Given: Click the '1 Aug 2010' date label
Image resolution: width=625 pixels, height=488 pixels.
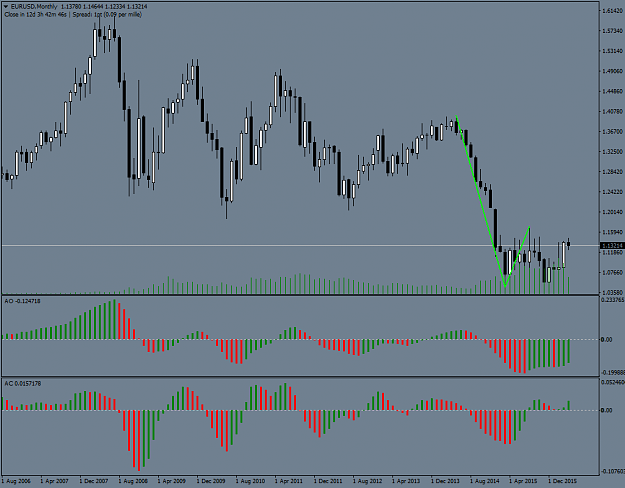Looking at the screenshot, I should pos(250,481).
